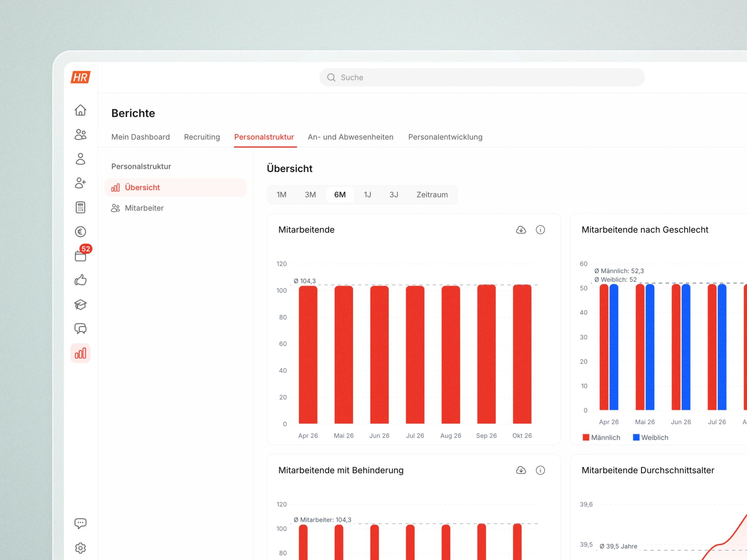Screen dimensions: 747x560
Task: Click the Berichte page heading
Action: pyautogui.click(x=133, y=113)
